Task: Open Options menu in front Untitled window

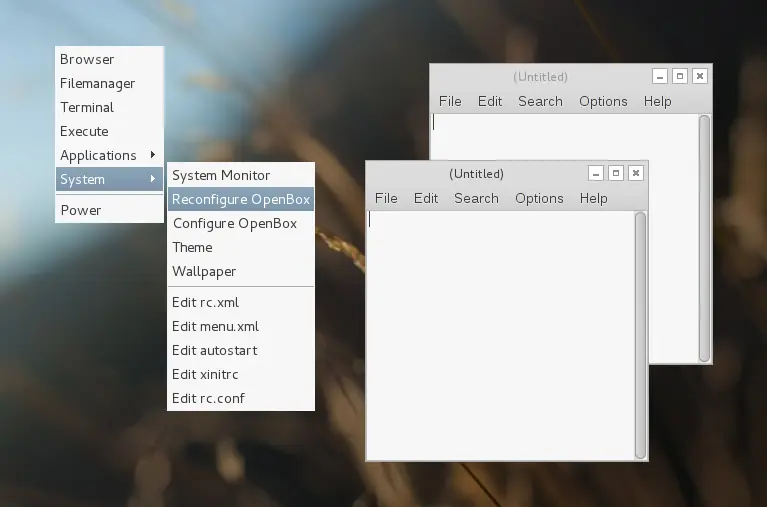Action: click(539, 198)
